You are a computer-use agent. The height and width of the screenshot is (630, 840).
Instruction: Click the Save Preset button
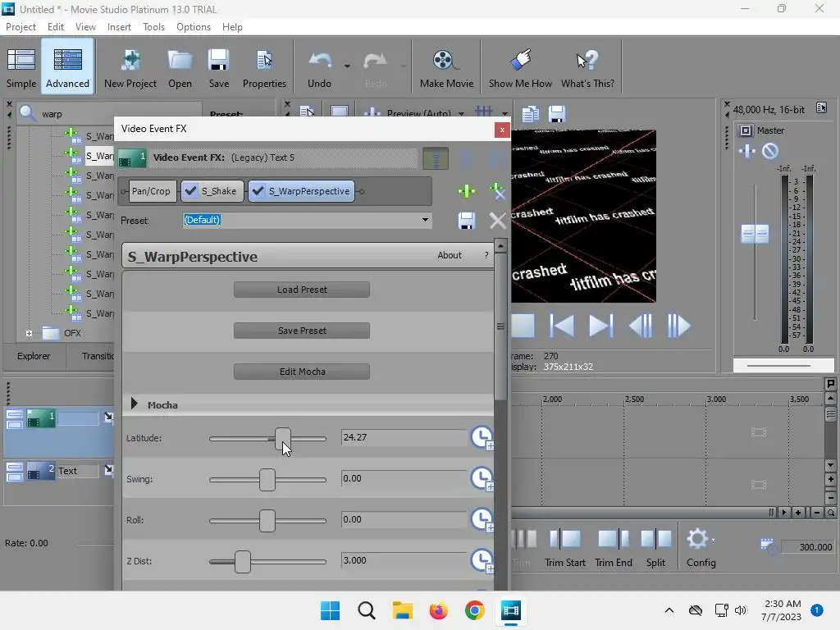pos(302,331)
